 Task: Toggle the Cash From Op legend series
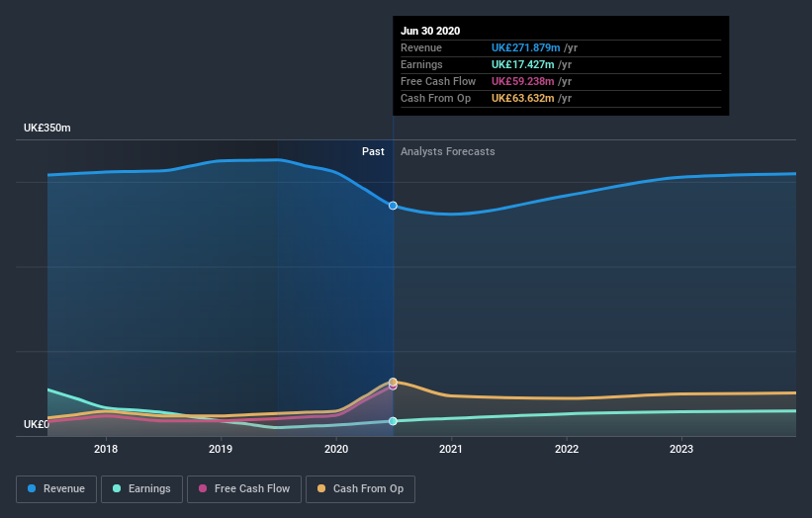click(x=360, y=489)
